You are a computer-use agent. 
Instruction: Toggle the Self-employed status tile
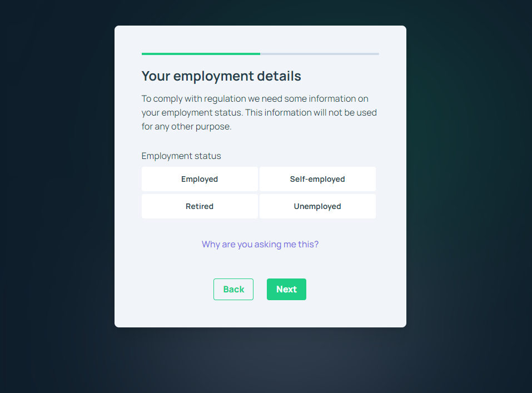[317, 179]
